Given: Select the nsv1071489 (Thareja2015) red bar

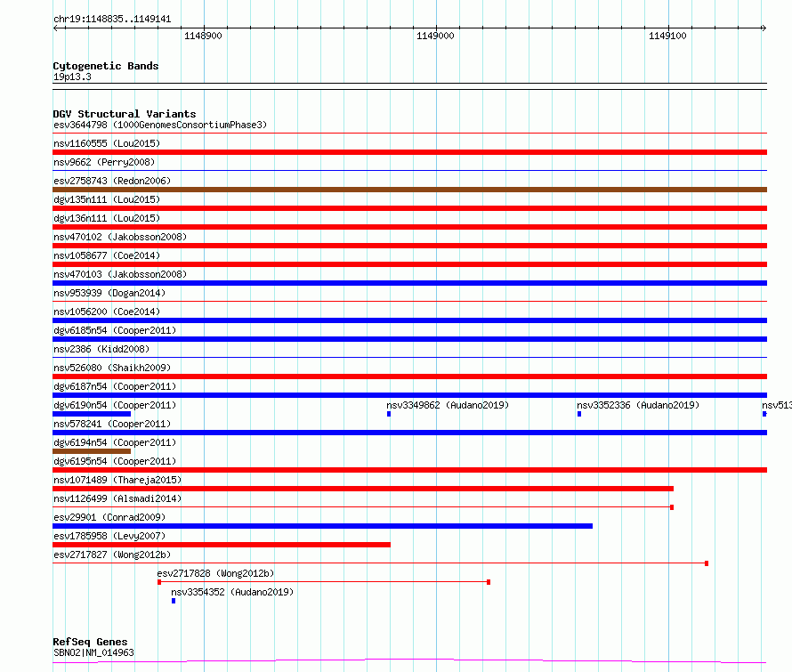Looking at the screenshot, I should (x=363, y=489).
